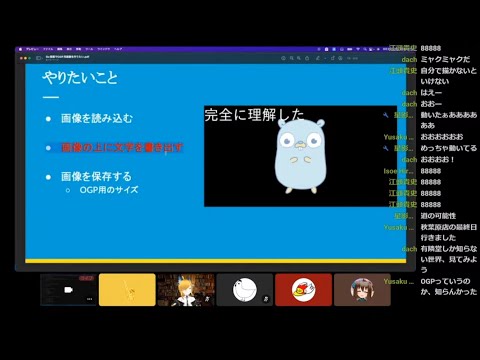Click the red badge on first participant tile
This screenshot has height=360, width=480.
[x=86, y=278]
